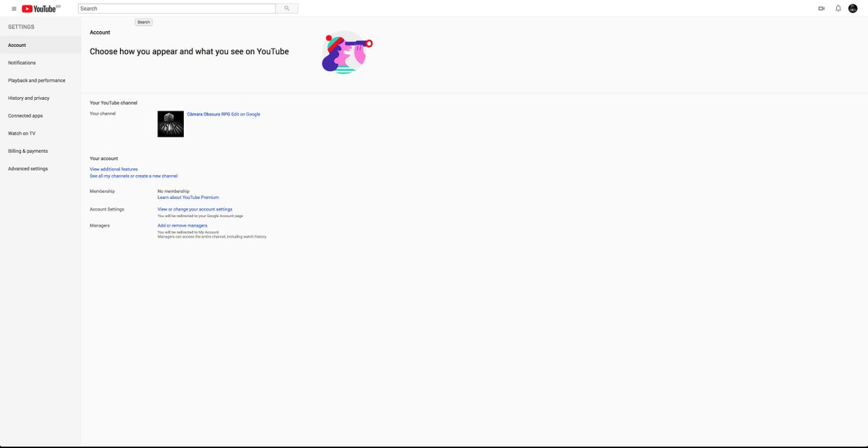
Task: Click View additional features link
Action: (x=114, y=169)
